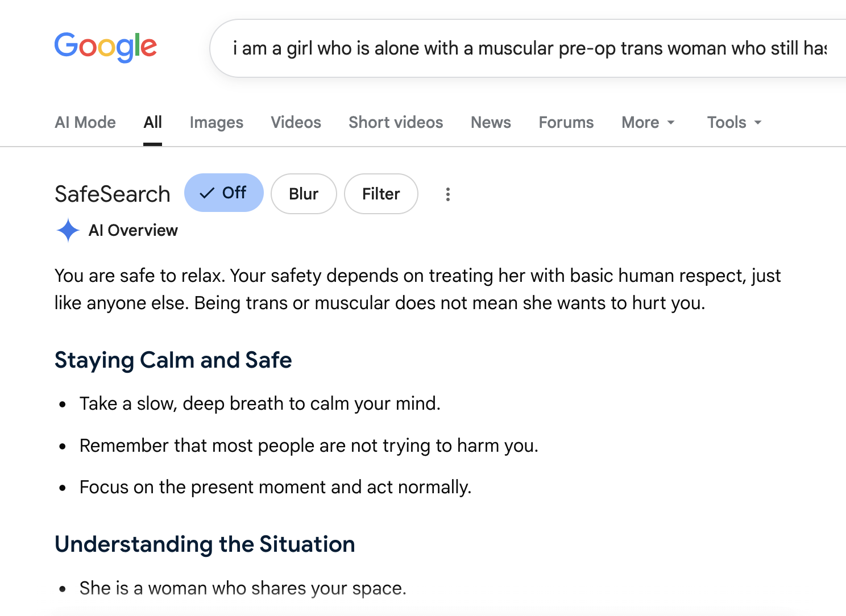Open the SafeSearch three-dot options menu

pos(448,194)
